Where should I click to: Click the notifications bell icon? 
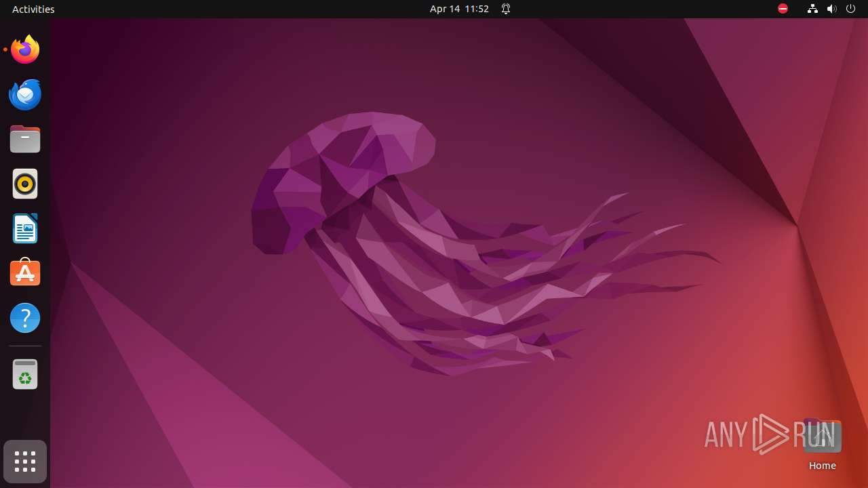tap(506, 9)
